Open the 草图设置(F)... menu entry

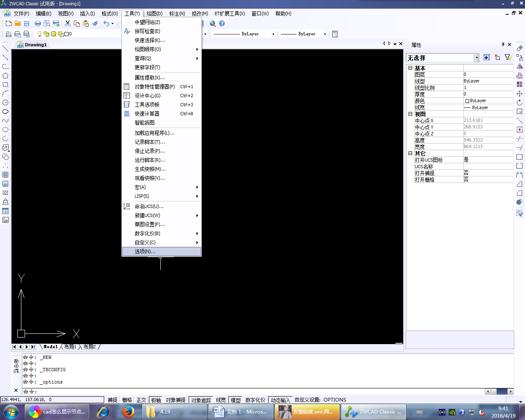tap(150, 224)
